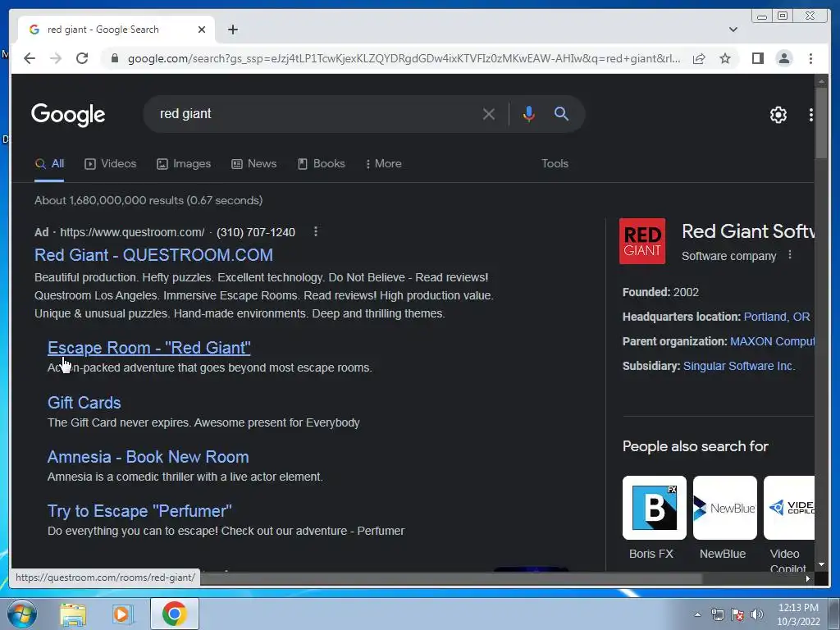Click the share page icon in address bar

[699, 58]
